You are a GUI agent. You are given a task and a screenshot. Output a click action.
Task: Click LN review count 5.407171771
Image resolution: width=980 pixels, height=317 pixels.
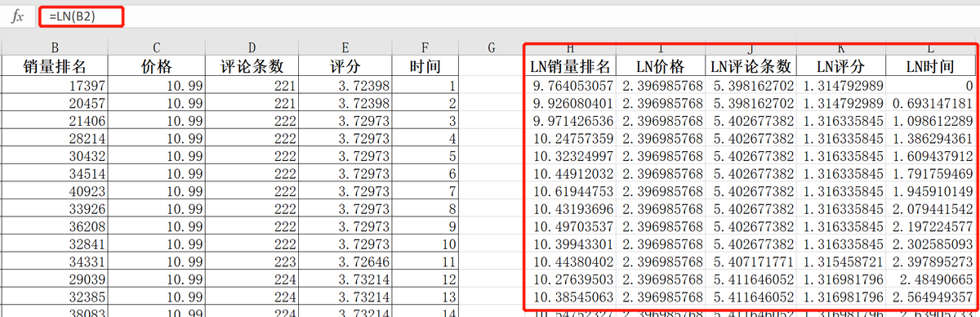pos(751,263)
